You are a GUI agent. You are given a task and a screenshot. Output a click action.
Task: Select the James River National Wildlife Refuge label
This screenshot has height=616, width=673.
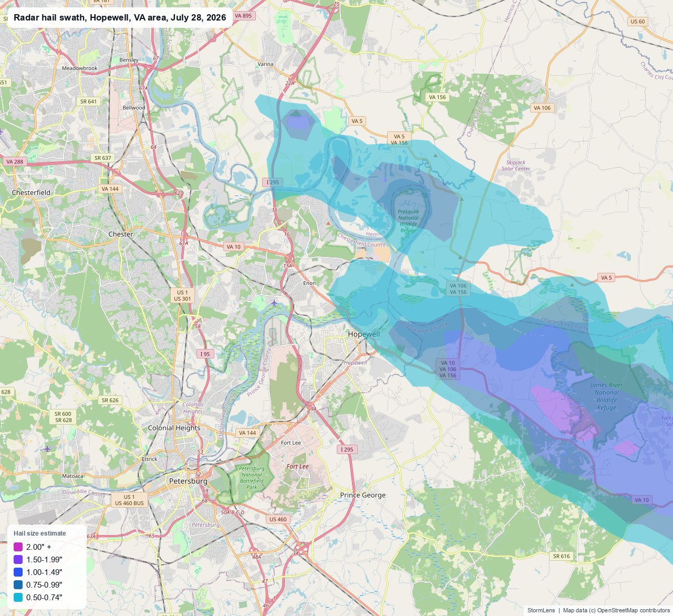point(606,396)
